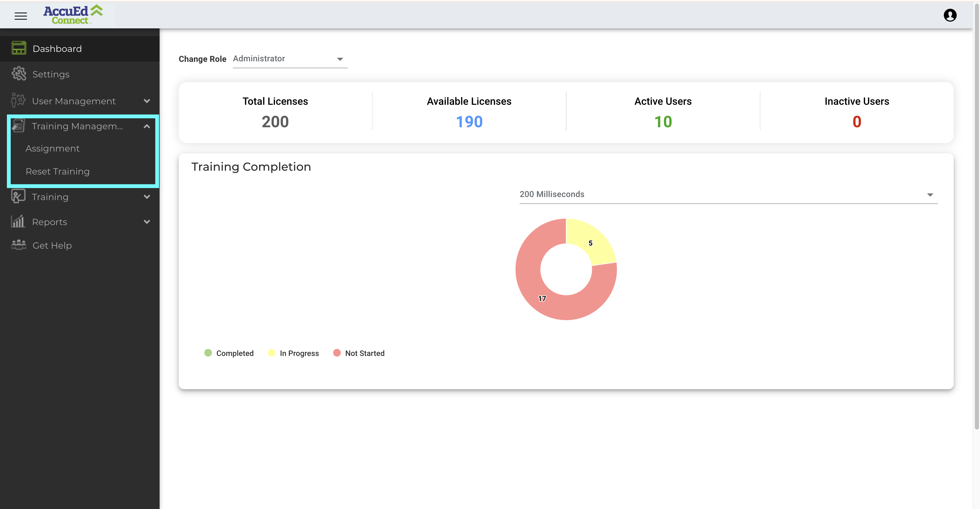This screenshot has width=980, height=509.
Task: Click the hamburger menu icon
Action: click(x=20, y=16)
